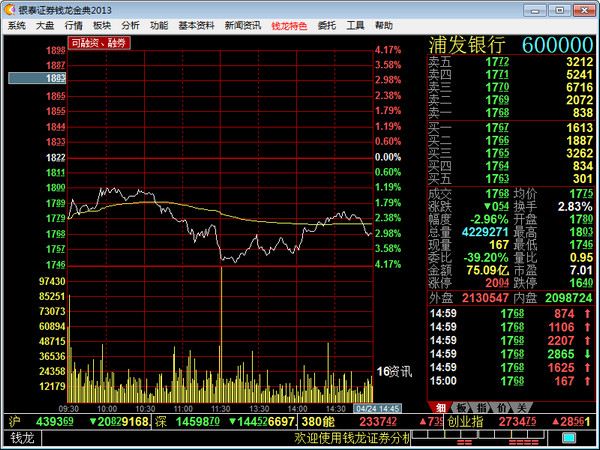
Task: Click the 跌停 value 1640
Action: [x=581, y=283]
